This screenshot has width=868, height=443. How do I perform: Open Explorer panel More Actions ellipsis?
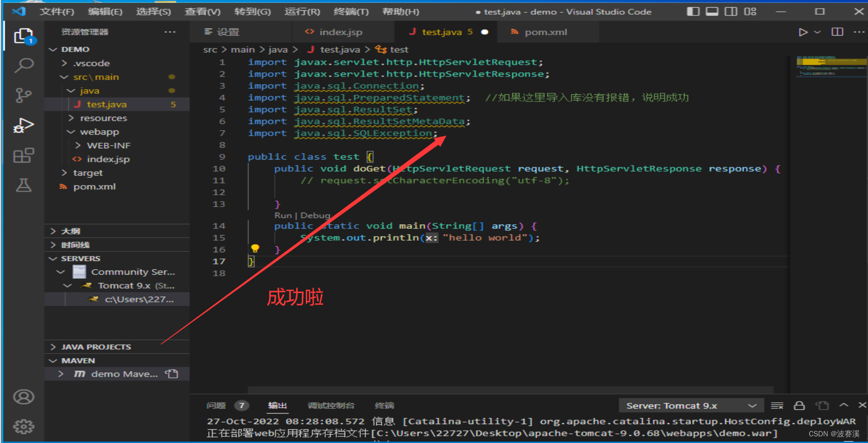point(170,32)
